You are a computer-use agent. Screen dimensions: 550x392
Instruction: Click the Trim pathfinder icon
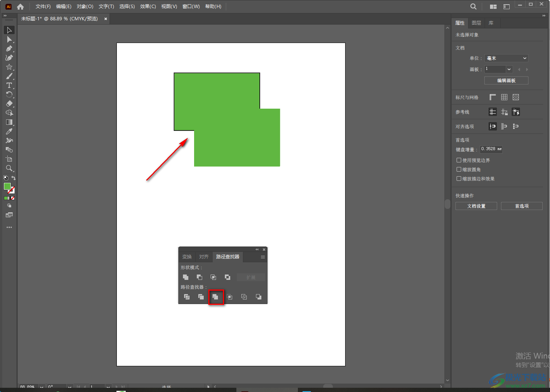point(201,297)
